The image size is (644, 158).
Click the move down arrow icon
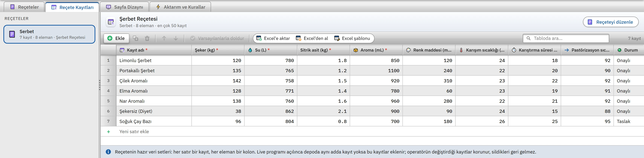(176, 38)
